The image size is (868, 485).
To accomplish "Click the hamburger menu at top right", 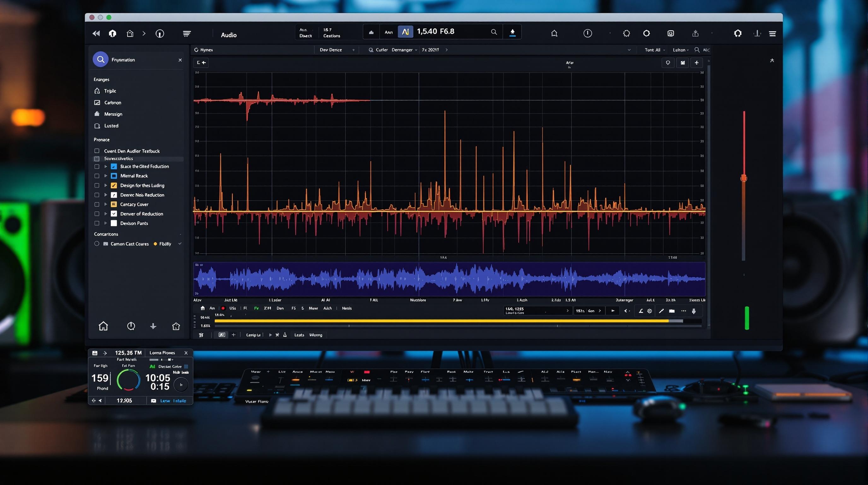I will pyautogui.click(x=772, y=33).
